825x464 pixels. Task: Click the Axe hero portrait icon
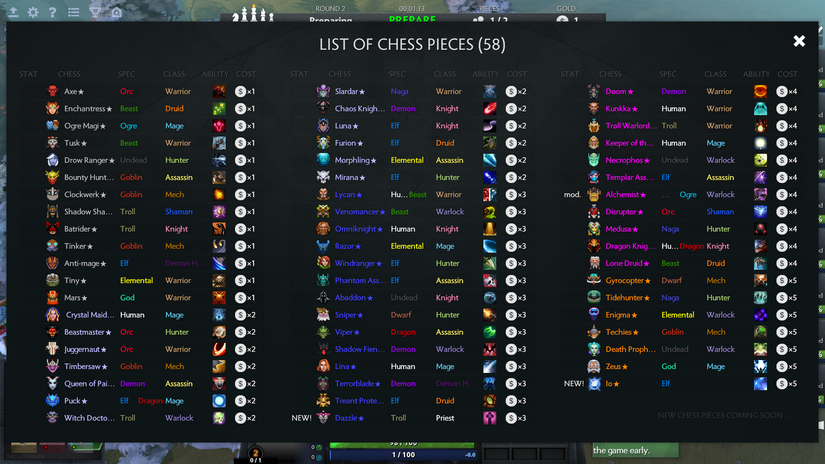click(x=52, y=92)
